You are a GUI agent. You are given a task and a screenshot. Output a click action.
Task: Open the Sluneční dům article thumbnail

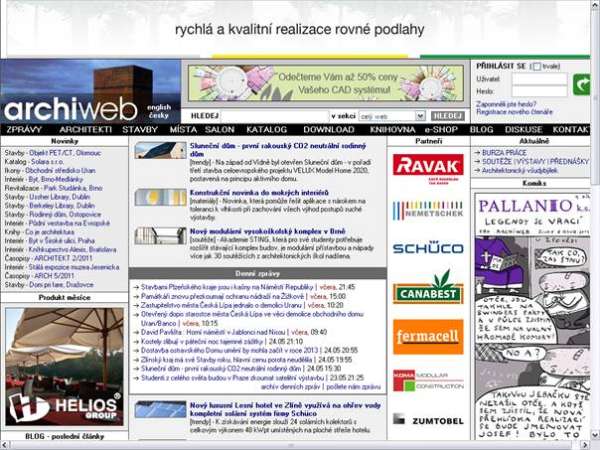point(160,150)
